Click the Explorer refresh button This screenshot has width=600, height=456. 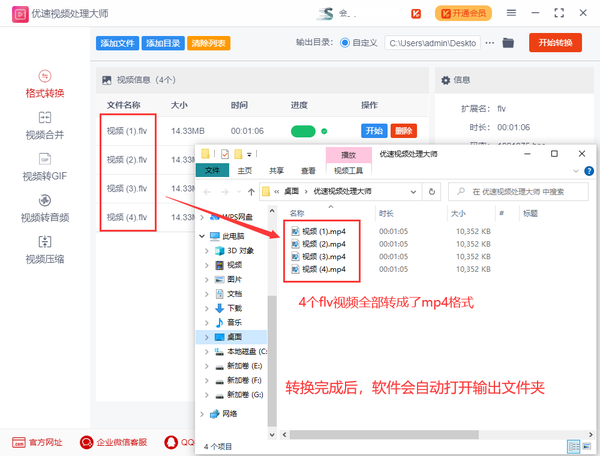(x=432, y=192)
